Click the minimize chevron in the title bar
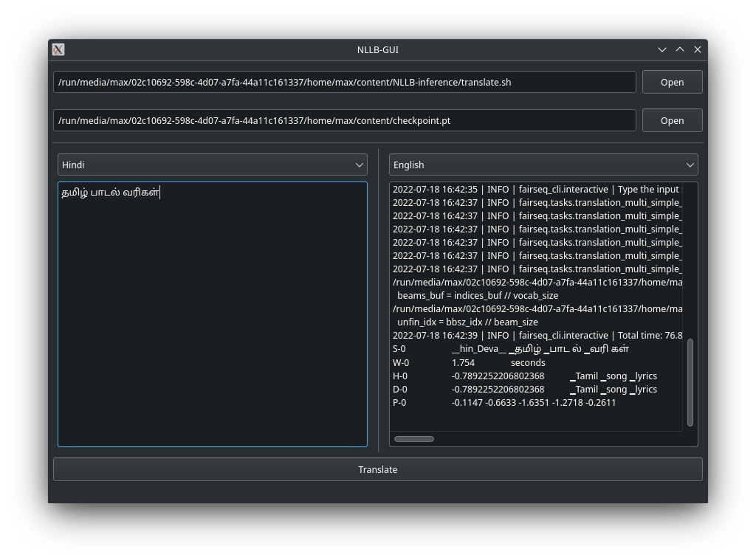Screen dimensions: 756x560 pos(662,49)
